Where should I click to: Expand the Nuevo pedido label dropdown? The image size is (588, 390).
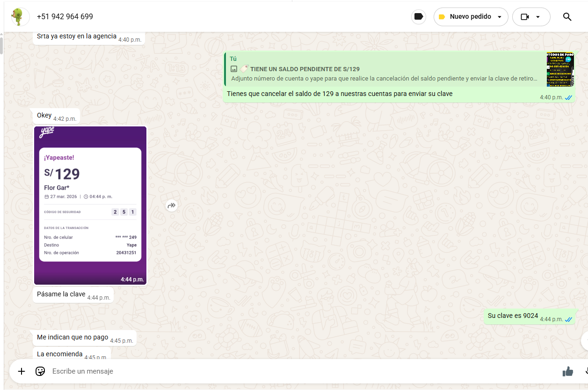[x=500, y=17]
